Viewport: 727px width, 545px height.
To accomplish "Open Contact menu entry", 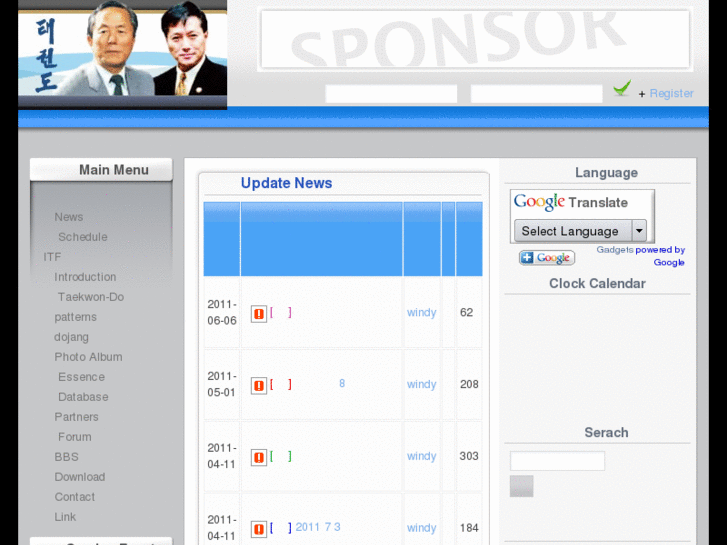I will point(75,497).
